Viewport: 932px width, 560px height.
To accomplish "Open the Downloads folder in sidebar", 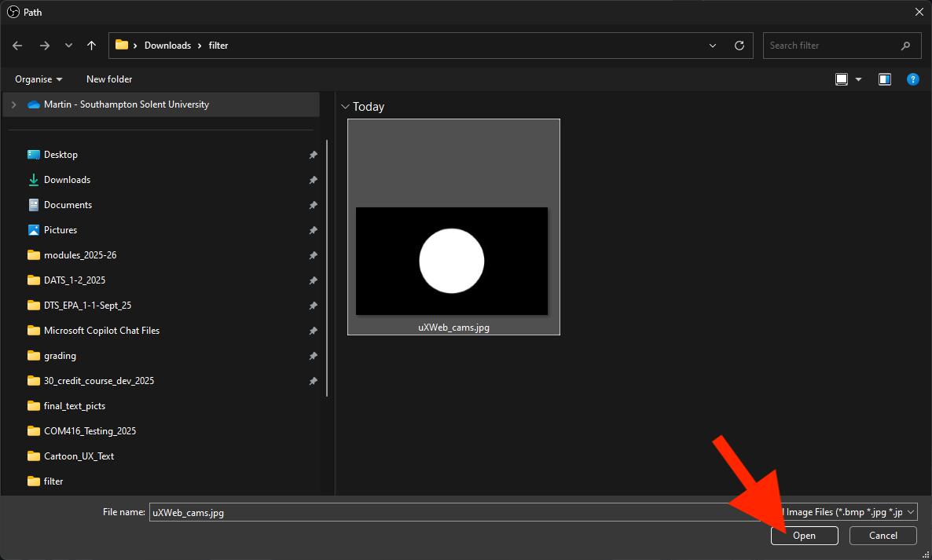I will pyautogui.click(x=67, y=180).
